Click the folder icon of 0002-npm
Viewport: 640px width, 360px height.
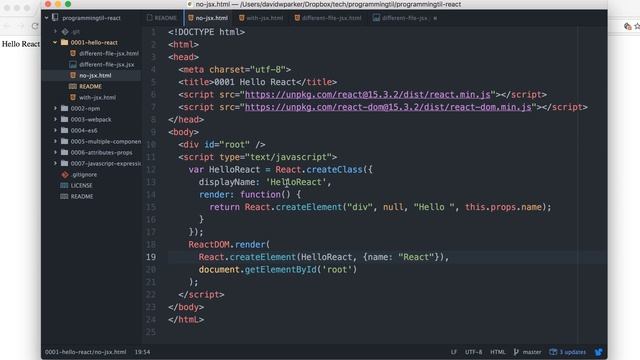point(64,108)
